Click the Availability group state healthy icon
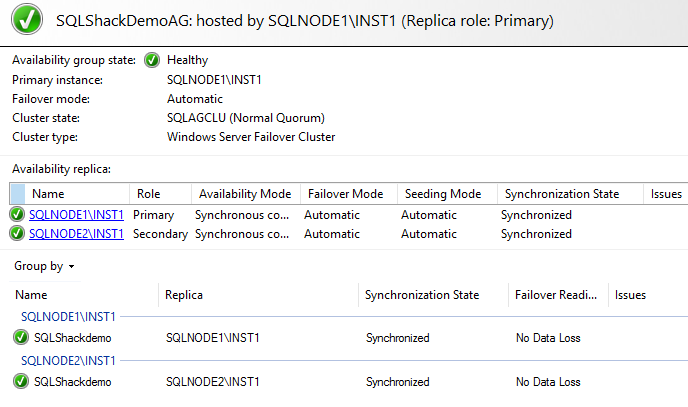Viewport: 688px width, 407px height. pyautogui.click(x=153, y=60)
